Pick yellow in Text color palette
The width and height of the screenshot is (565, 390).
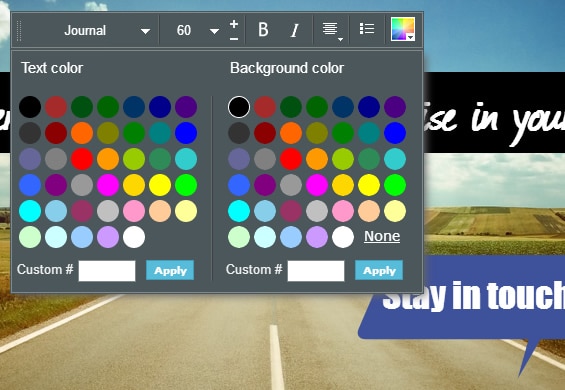(x=160, y=185)
